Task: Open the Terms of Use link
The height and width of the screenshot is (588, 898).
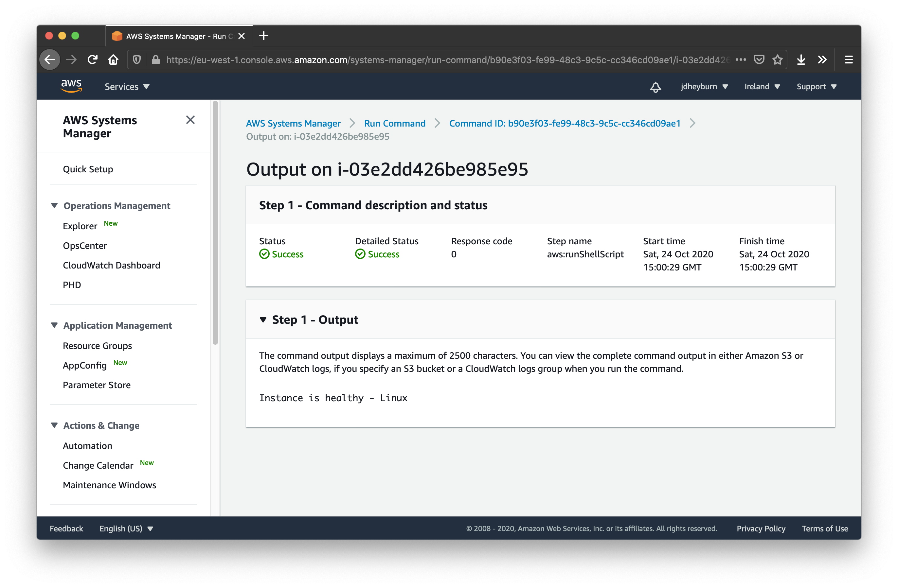Action: tap(825, 528)
